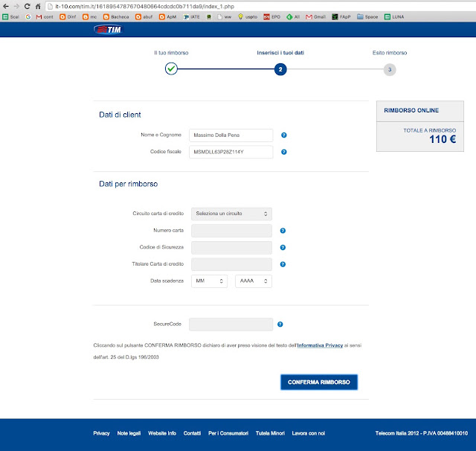Open help icon beside Nome e Cognome

point(284,135)
